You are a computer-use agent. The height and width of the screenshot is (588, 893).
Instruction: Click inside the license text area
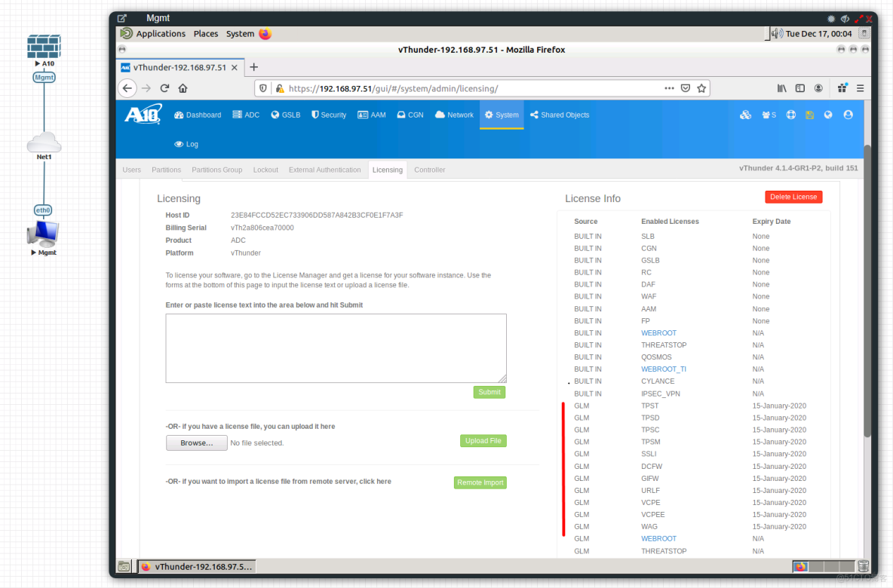point(336,348)
